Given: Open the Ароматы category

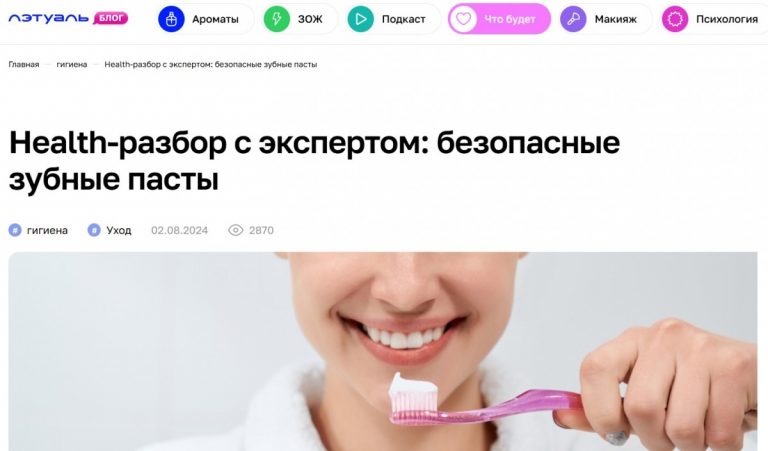Looking at the screenshot, I should coord(205,19).
